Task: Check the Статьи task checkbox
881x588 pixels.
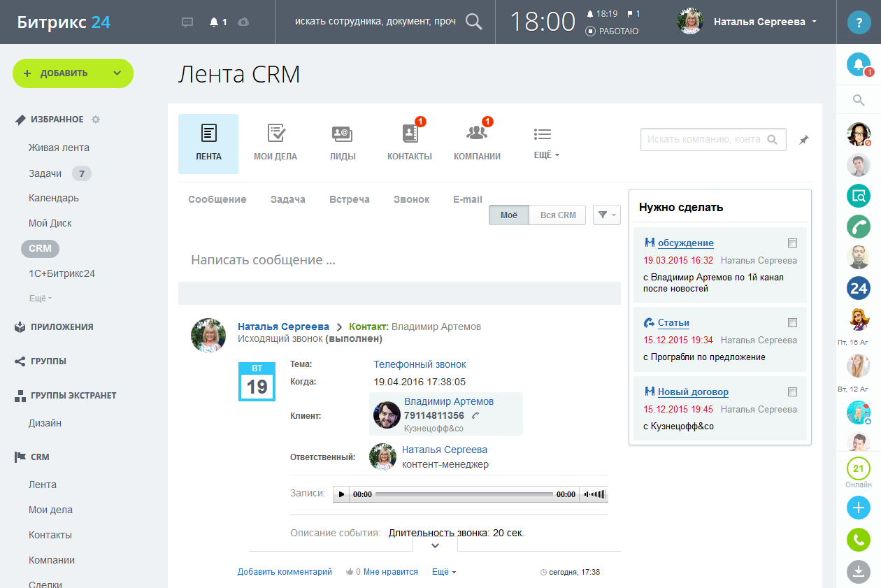Action: tap(792, 323)
